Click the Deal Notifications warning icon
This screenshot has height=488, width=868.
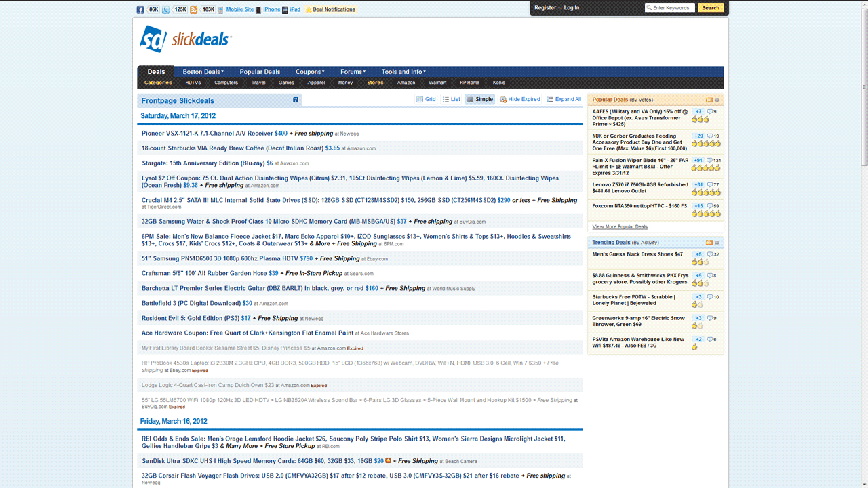pos(309,9)
